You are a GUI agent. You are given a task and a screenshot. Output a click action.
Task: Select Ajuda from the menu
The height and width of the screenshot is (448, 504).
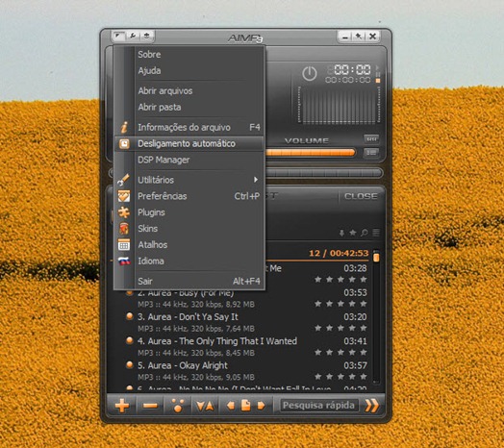pos(149,71)
